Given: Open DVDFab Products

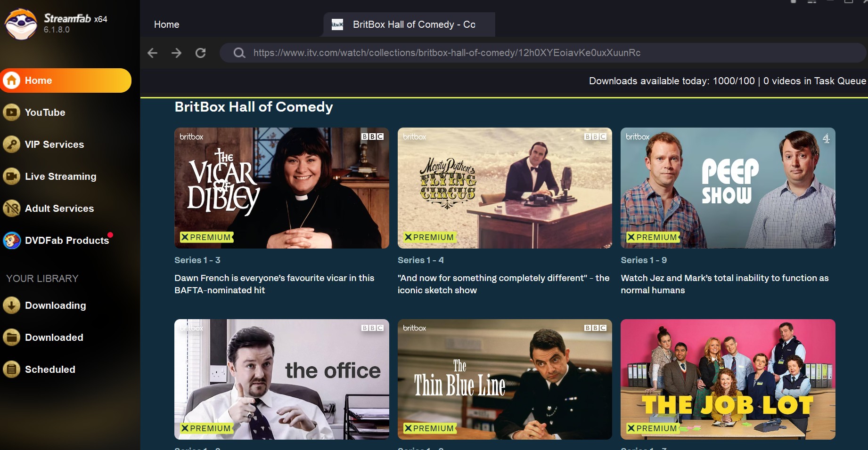Looking at the screenshot, I should [x=66, y=241].
